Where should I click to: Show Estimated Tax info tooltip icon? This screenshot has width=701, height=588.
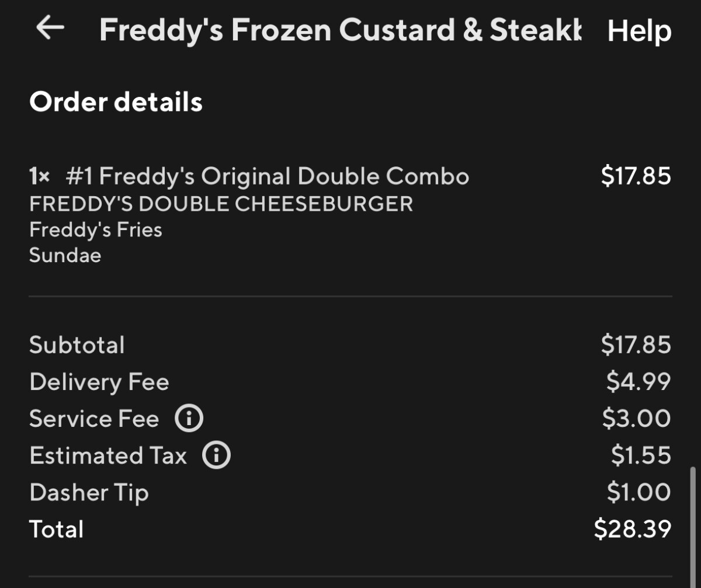pos(217,455)
